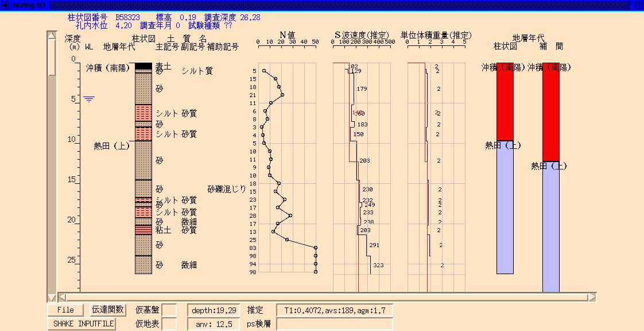The image size is (644, 331).
Task: Open the window menu icon in title bar
Action: [x=5, y=5]
